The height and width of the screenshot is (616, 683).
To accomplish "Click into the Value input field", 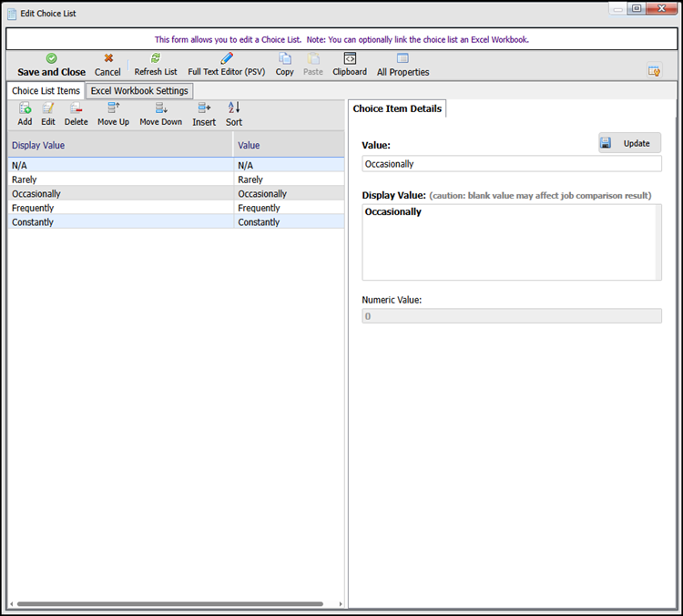I will click(x=512, y=164).
